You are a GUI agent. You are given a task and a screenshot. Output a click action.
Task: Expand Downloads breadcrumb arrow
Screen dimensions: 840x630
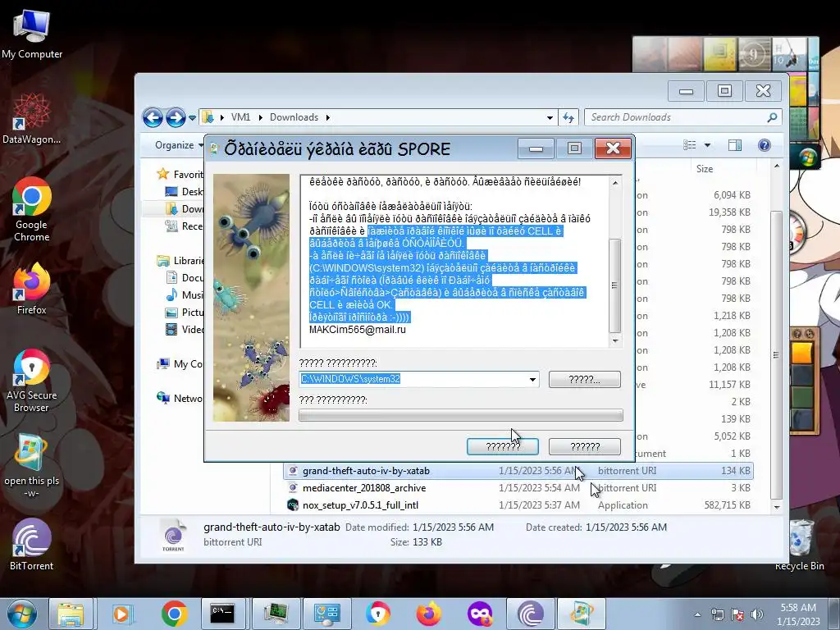(328, 117)
